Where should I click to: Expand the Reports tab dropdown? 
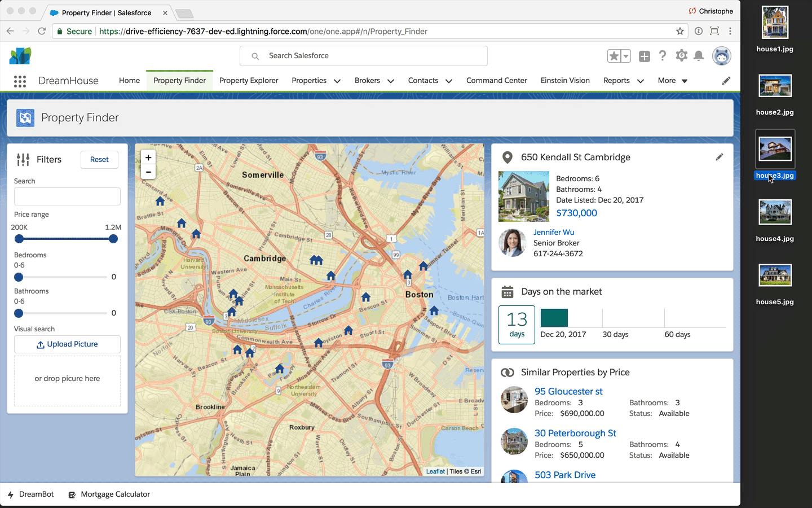tap(641, 81)
